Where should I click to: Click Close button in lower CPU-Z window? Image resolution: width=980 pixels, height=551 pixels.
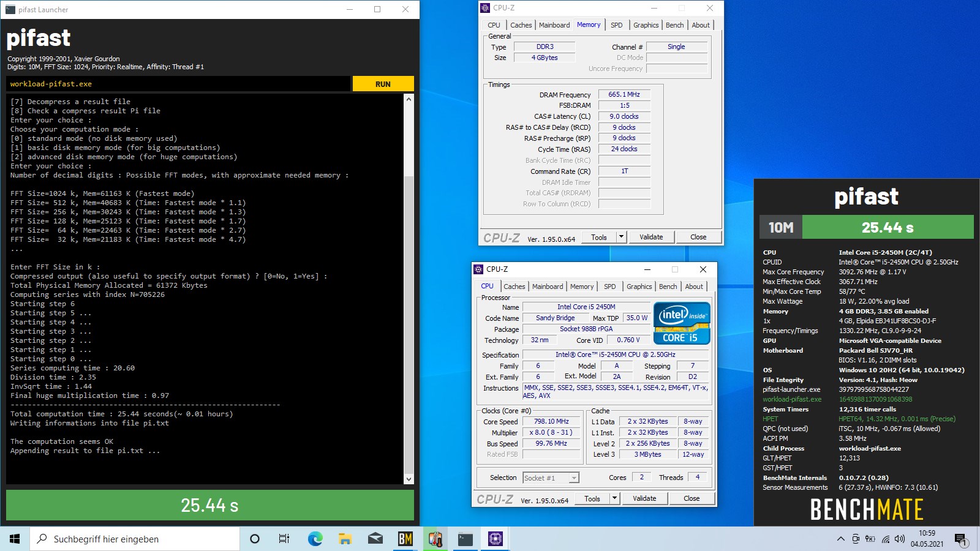click(x=692, y=498)
